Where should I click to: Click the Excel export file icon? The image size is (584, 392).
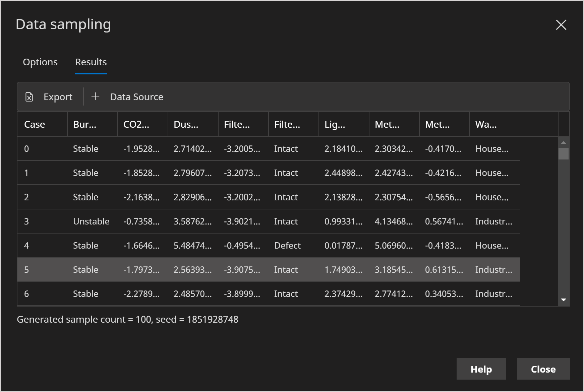coord(30,97)
